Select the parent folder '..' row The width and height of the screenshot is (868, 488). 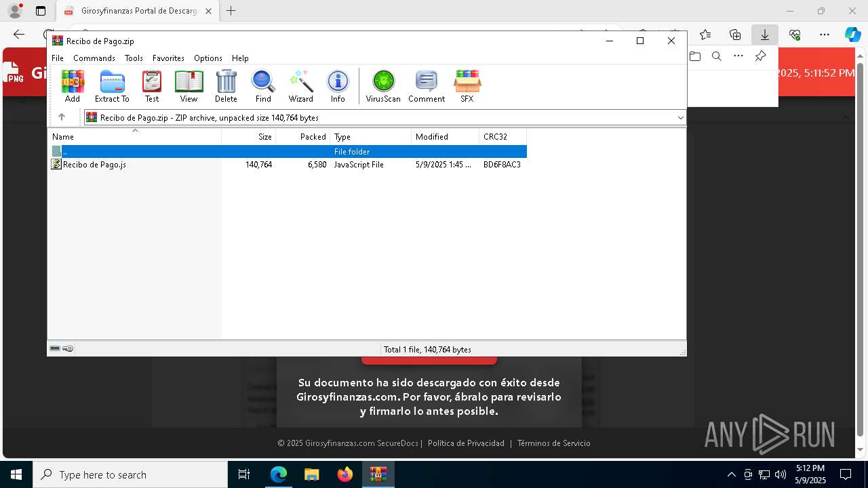289,152
